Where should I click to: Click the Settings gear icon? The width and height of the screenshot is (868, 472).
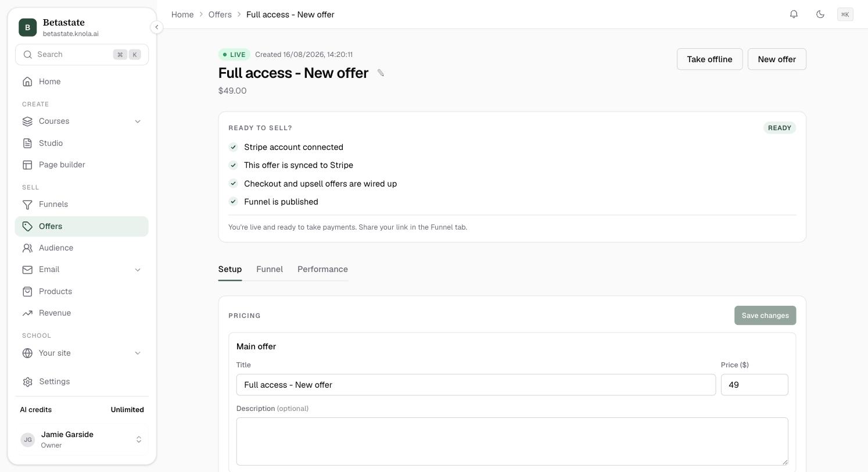27,382
